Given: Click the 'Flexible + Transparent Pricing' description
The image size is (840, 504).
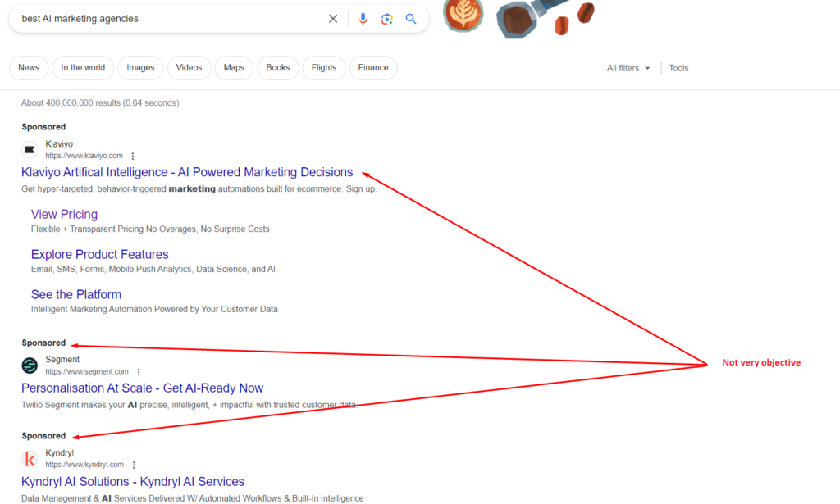Looking at the screenshot, I should click(150, 229).
